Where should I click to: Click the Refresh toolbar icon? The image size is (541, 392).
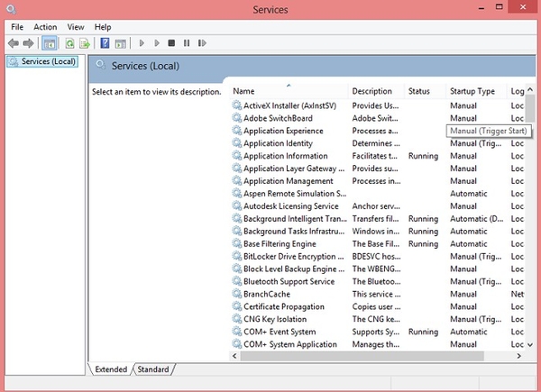69,42
